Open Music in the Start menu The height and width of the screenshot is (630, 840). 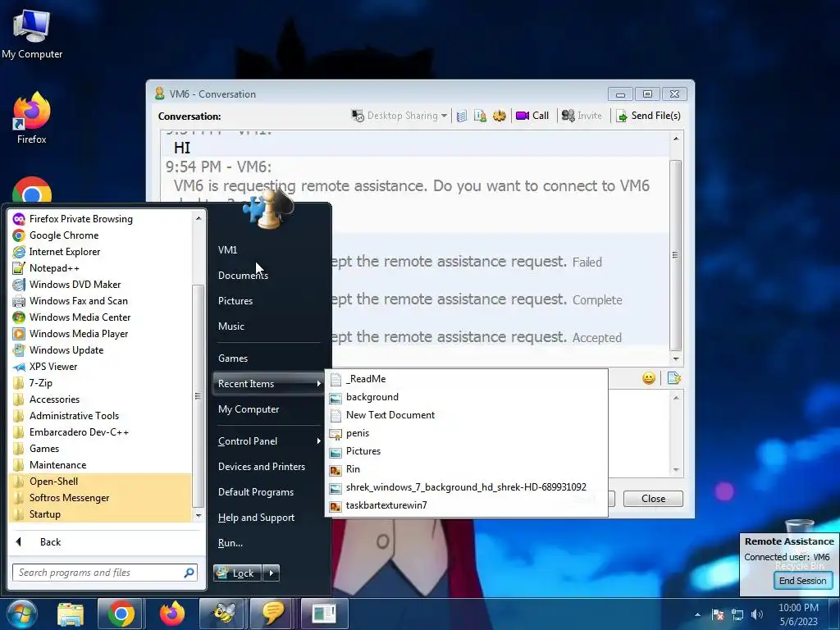[x=231, y=326]
